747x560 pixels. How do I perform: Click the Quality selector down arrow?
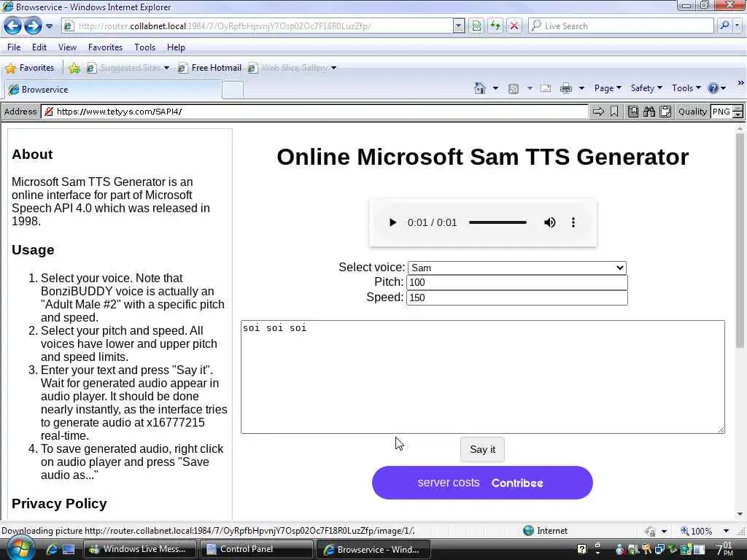pyautogui.click(x=738, y=114)
